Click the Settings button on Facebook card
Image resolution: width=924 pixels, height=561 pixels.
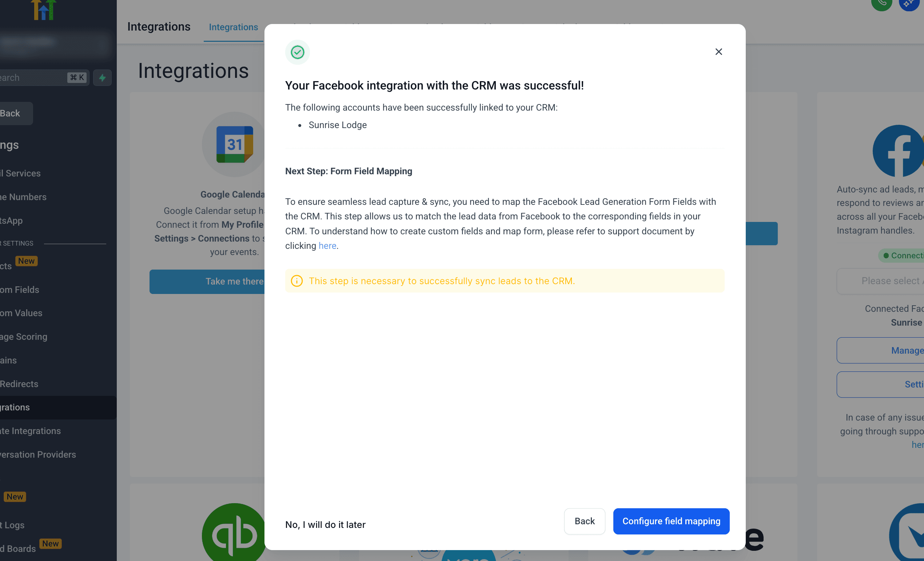tap(880, 385)
